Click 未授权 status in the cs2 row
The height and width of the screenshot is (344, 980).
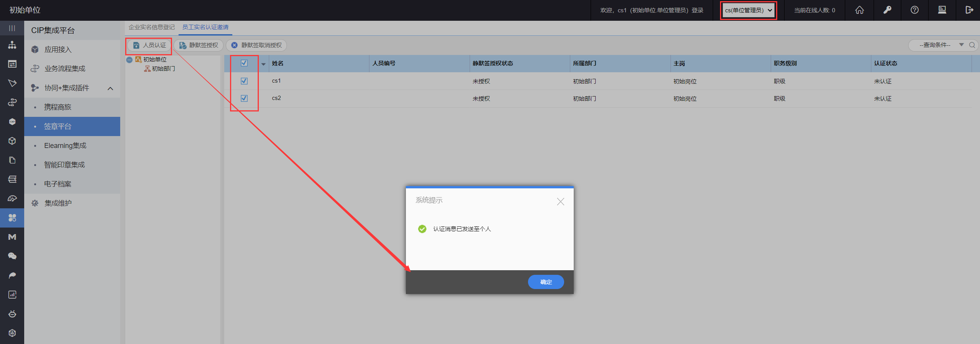(x=481, y=99)
